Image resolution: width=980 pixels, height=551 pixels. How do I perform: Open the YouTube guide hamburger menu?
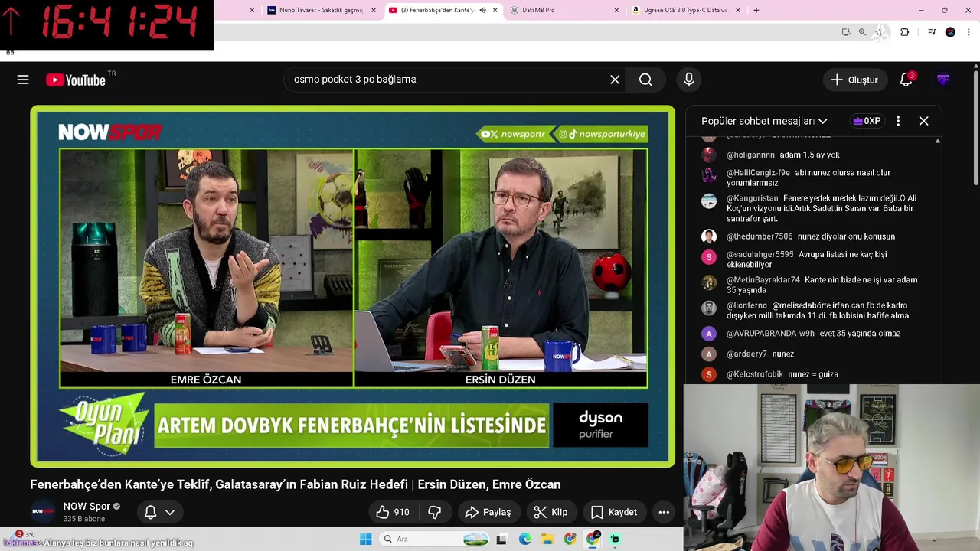[x=23, y=80]
